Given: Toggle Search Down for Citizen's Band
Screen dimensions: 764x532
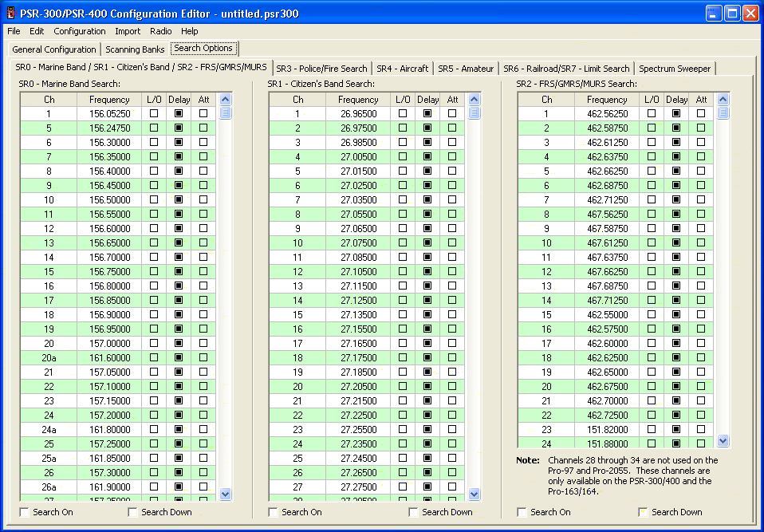Looking at the screenshot, I should click(414, 512).
